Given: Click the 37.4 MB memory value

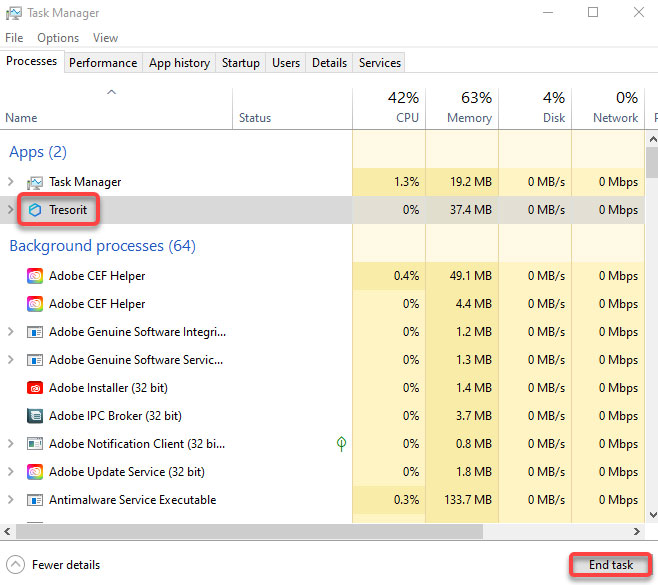Looking at the screenshot, I should [x=471, y=209].
